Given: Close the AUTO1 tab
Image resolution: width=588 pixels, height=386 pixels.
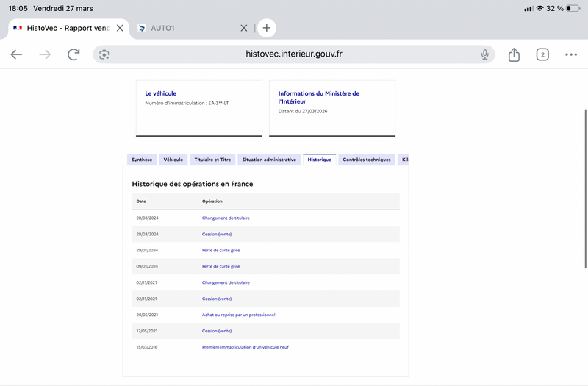Looking at the screenshot, I should click(244, 28).
